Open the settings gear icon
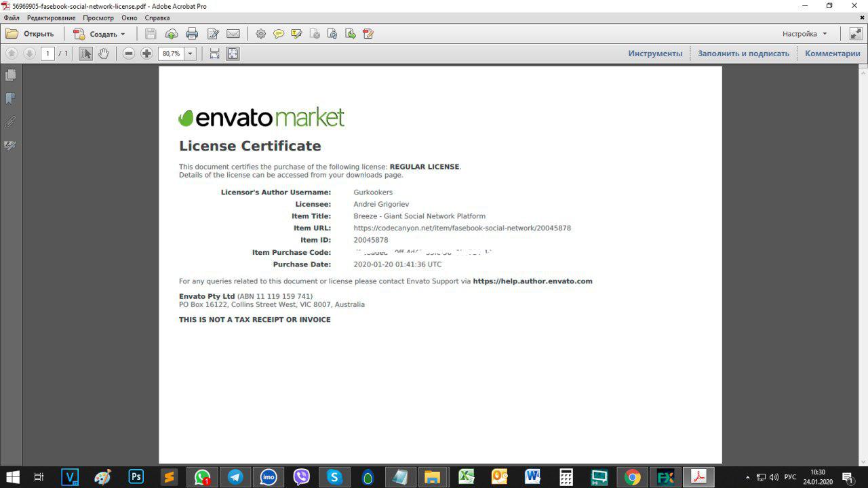This screenshot has width=868, height=488. click(260, 34)
